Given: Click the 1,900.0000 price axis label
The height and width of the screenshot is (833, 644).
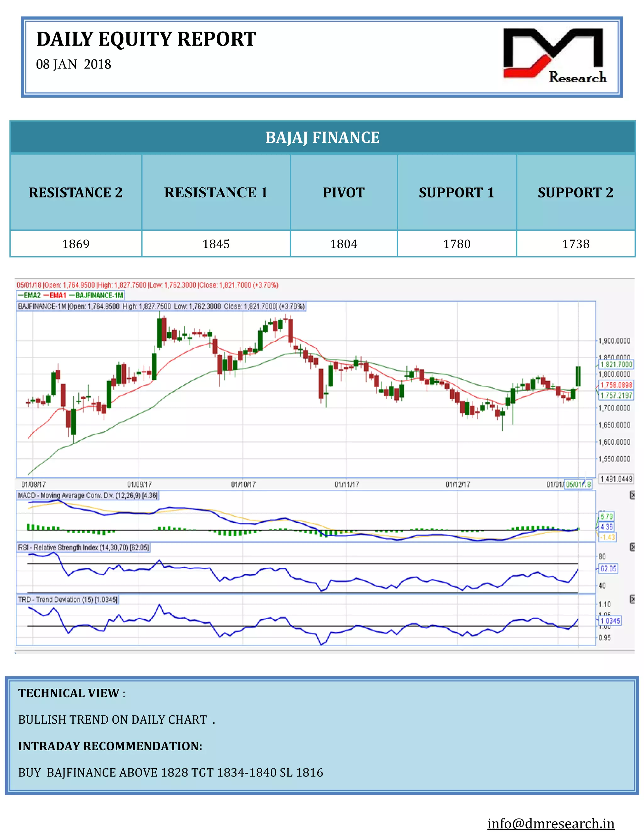Looking at the screenshot, I should click(614, 341).
